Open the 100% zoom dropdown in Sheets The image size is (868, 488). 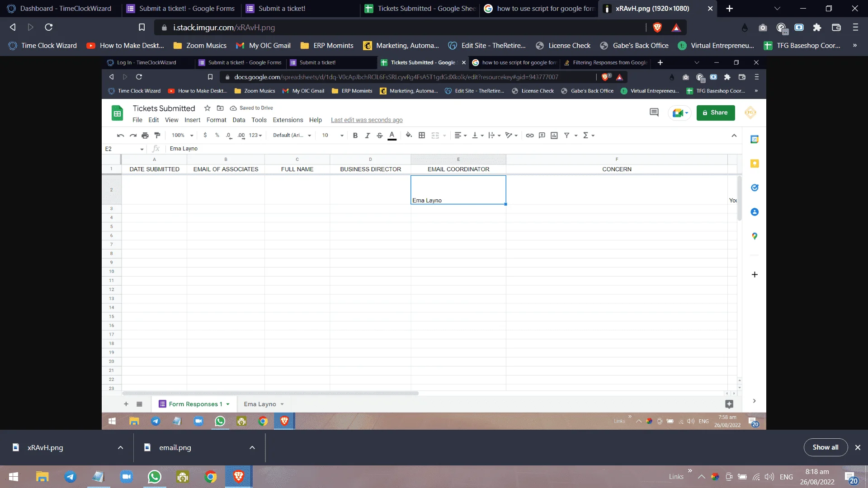coord(183,136)
